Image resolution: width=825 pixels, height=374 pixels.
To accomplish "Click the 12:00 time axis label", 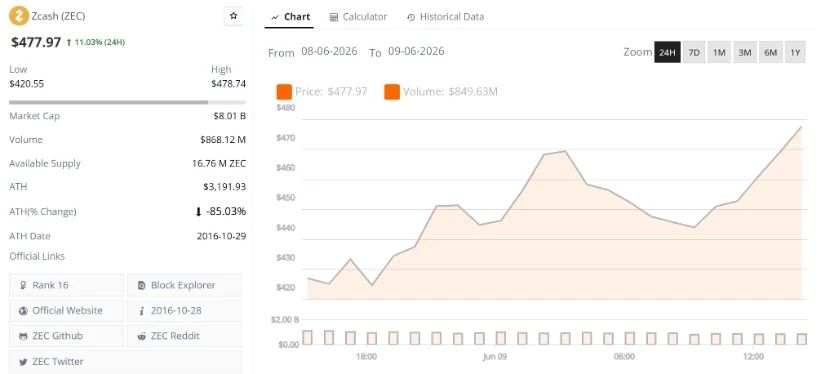I will pos(753,357).
